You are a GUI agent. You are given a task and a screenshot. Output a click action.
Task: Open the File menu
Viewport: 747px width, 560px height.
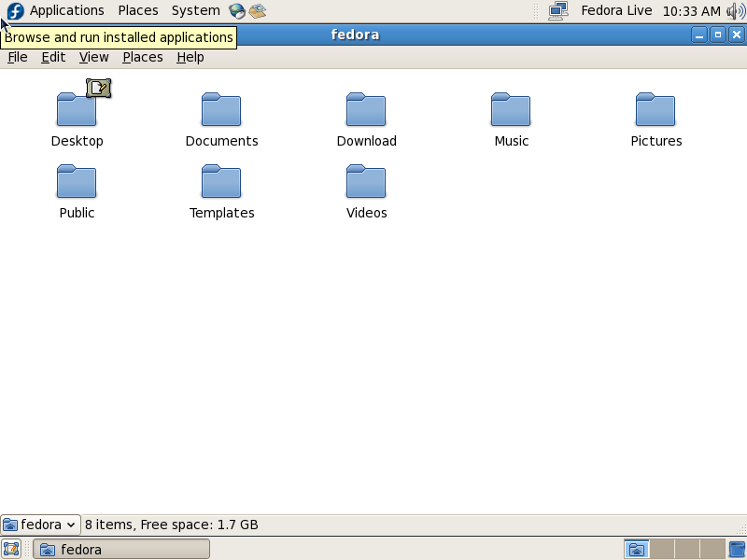(18, 57)
